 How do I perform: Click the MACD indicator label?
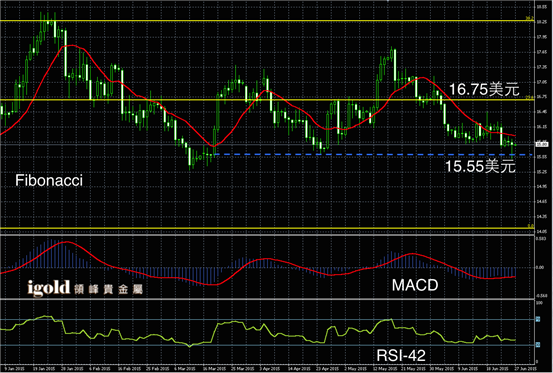pos(415,285)
